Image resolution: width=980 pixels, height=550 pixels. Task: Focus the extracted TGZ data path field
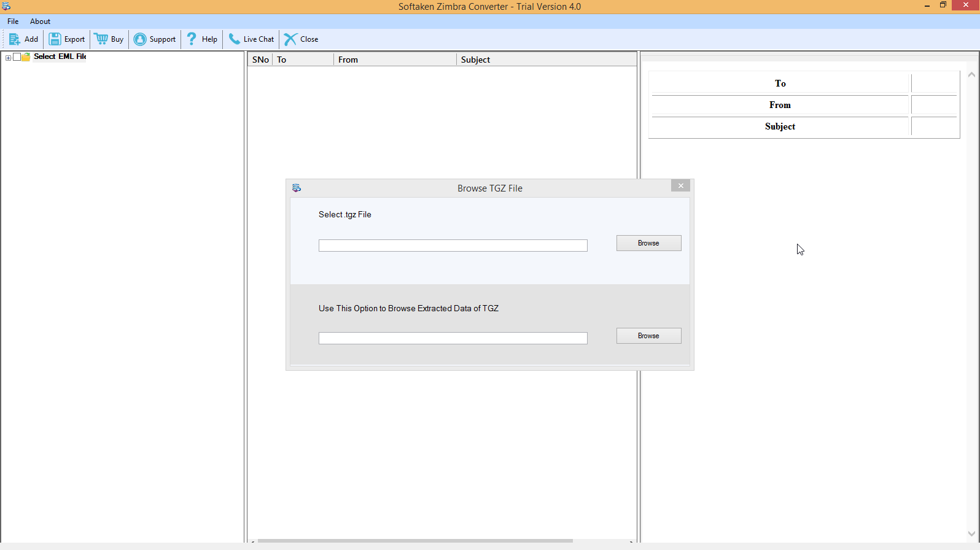pyautogui.click(x=453, y=338)
